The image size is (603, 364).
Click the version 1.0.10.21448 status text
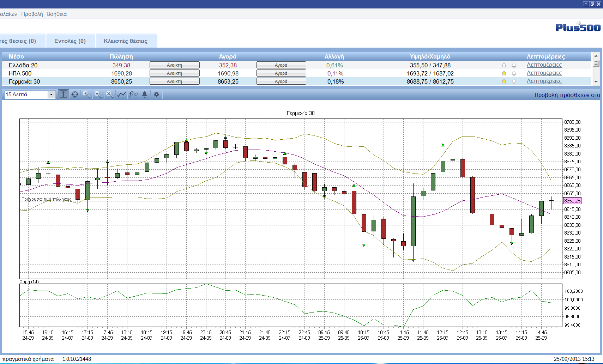tap(77, 359)
